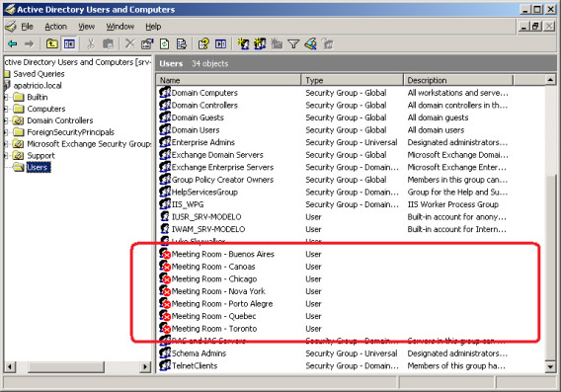Click the Add to group toolbar icon

pyautogui.click(x=327, y=44)
